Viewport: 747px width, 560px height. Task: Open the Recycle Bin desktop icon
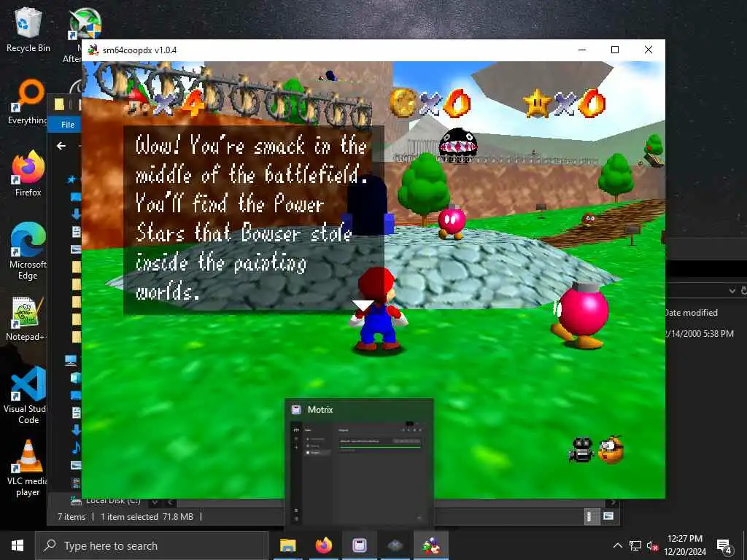tap(28, 29)
